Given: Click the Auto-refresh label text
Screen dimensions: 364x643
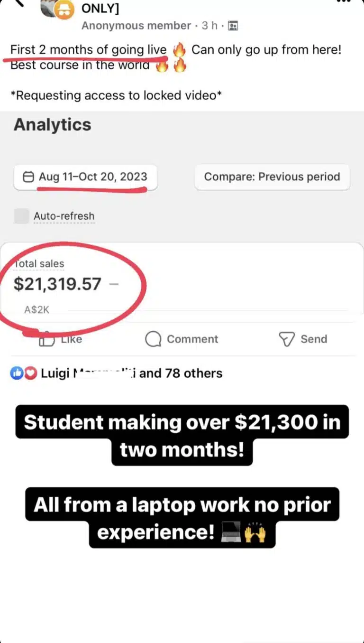Looking at the screenshot, I should pyautogui.click(x=64, y=216).
